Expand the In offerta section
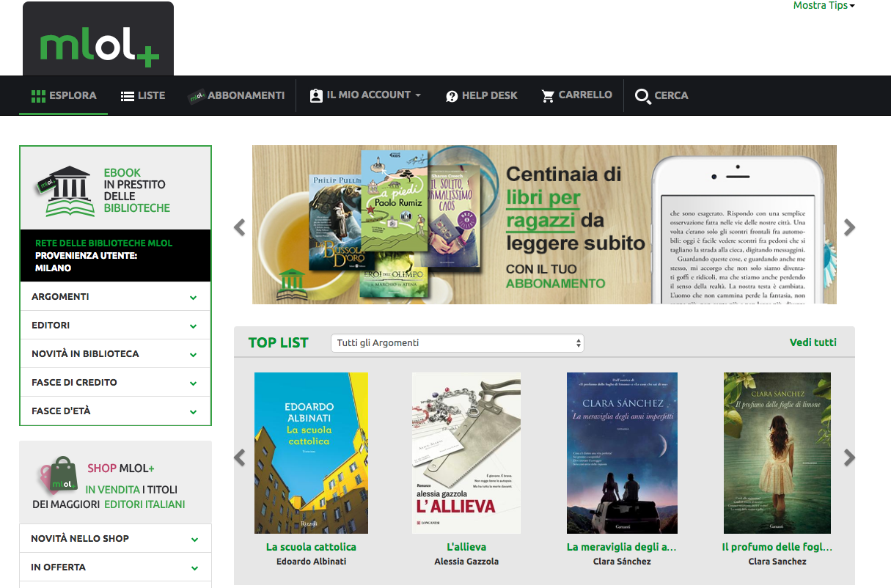 [x=115, y=567]
